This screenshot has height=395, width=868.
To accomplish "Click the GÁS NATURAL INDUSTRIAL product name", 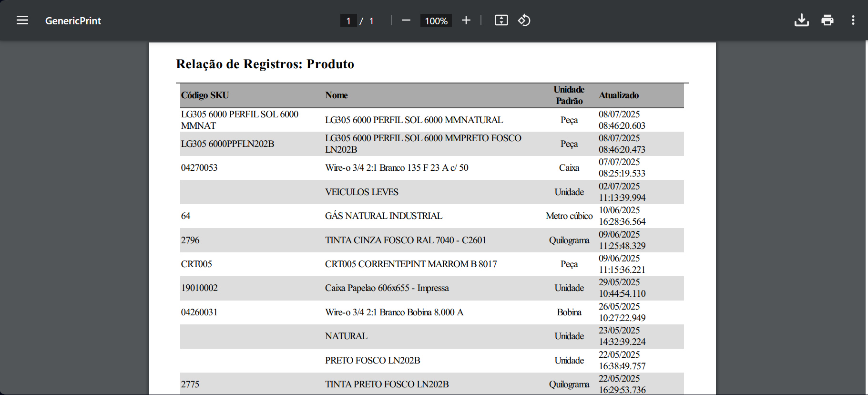I will pyautogui.click(x=383, y=216).
